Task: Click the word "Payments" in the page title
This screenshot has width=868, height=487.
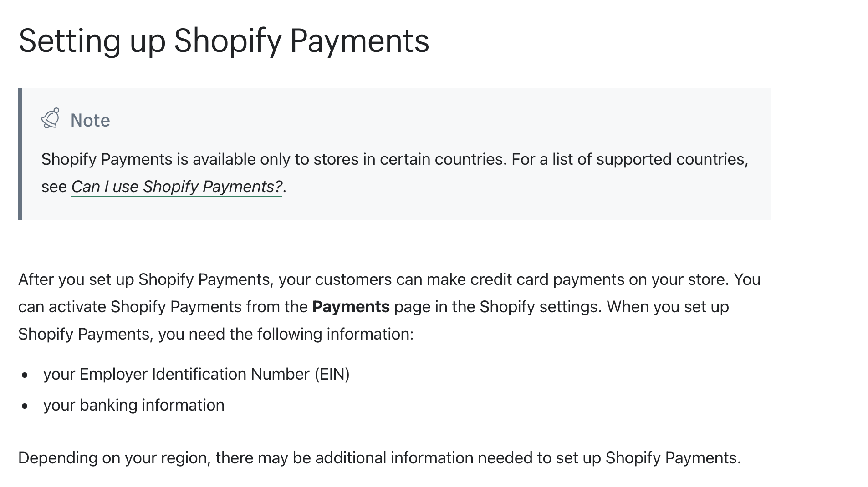Action: tap(359, 41)
